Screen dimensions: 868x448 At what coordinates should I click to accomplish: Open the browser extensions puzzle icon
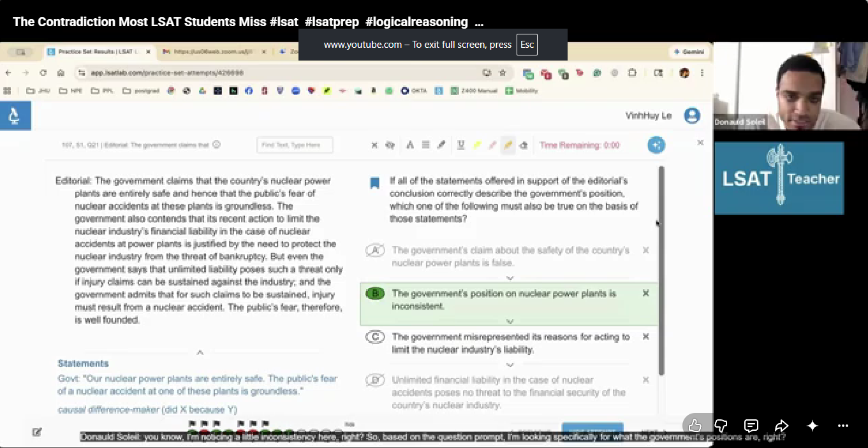point(632,73)
